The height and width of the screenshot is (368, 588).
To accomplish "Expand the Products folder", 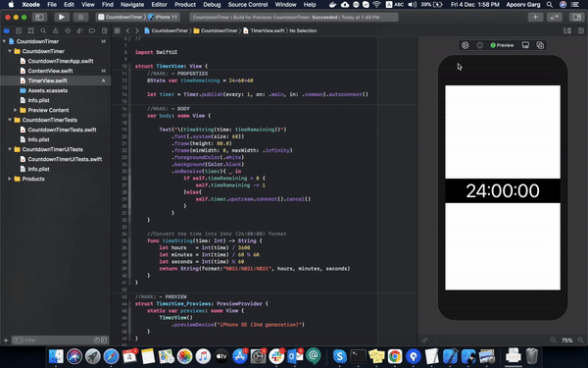I will (10, 179).
